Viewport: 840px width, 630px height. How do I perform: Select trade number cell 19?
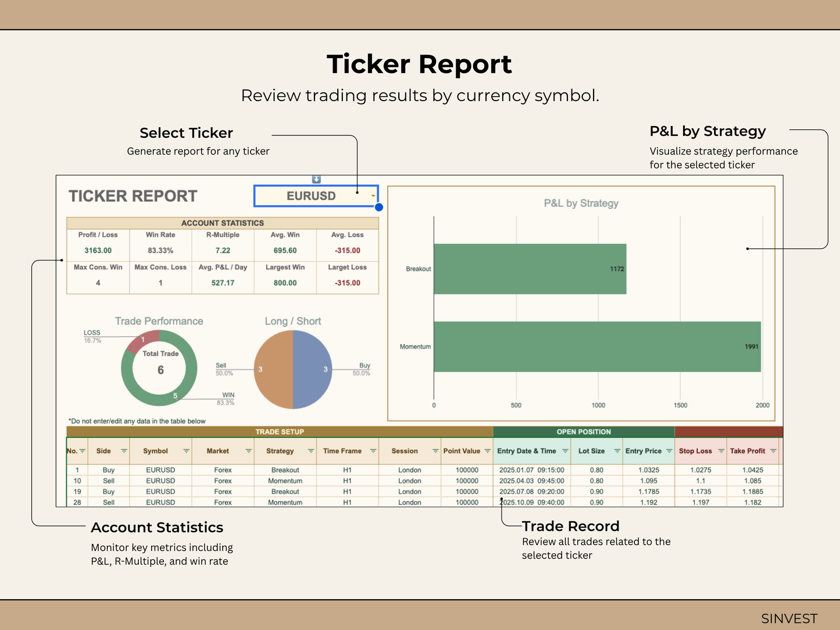(77, 492)
